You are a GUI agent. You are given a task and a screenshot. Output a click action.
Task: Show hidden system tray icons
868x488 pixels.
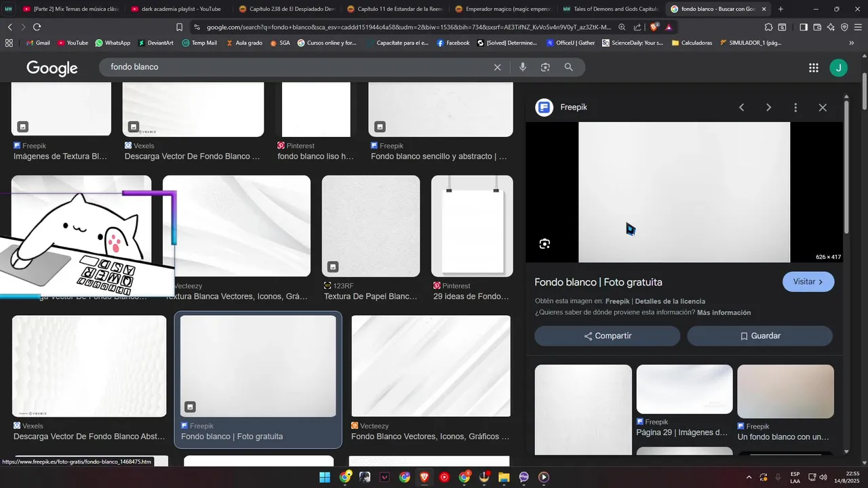tap(749, 477)
